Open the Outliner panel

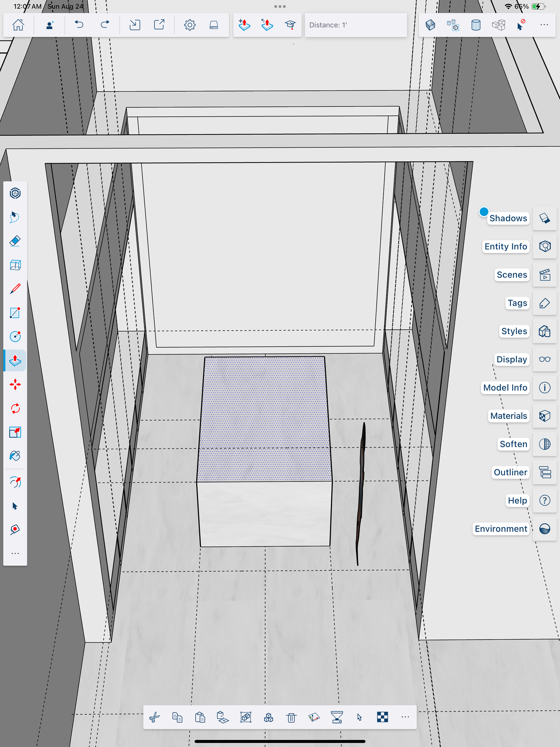[x=545, y=472]
